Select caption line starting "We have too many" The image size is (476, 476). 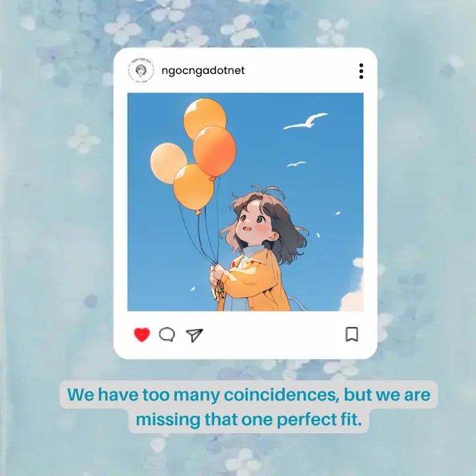(x=249, y=395)
